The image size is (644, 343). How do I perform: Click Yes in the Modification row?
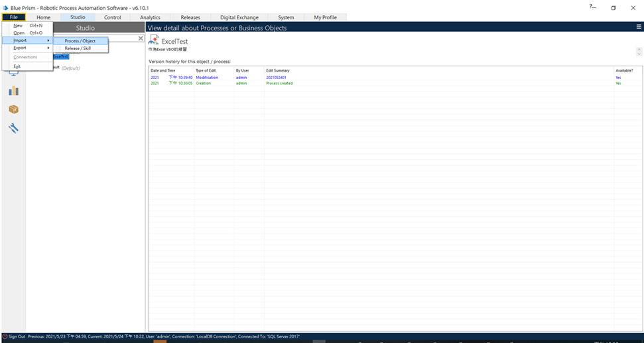tap(618, 78)
